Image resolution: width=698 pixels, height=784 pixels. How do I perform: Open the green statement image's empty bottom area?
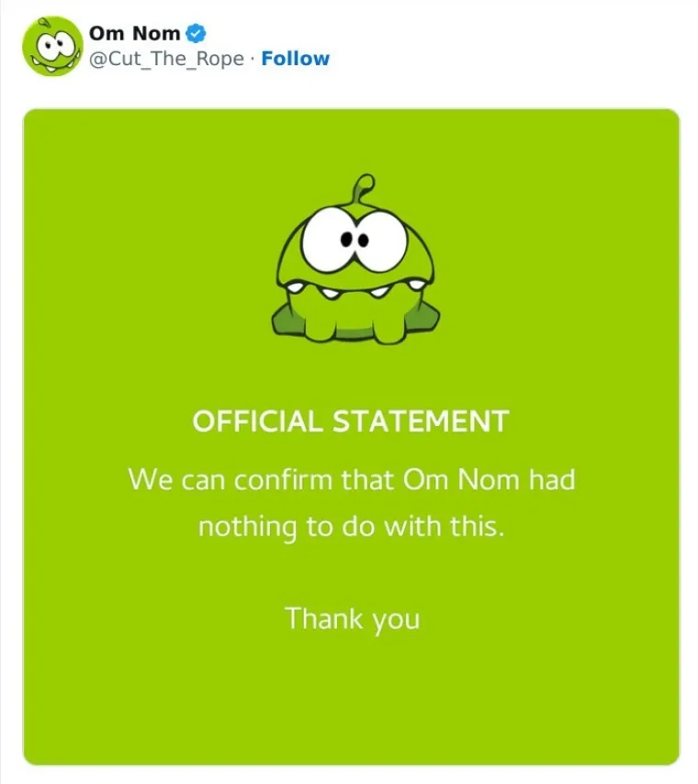(x=352, y=705)
